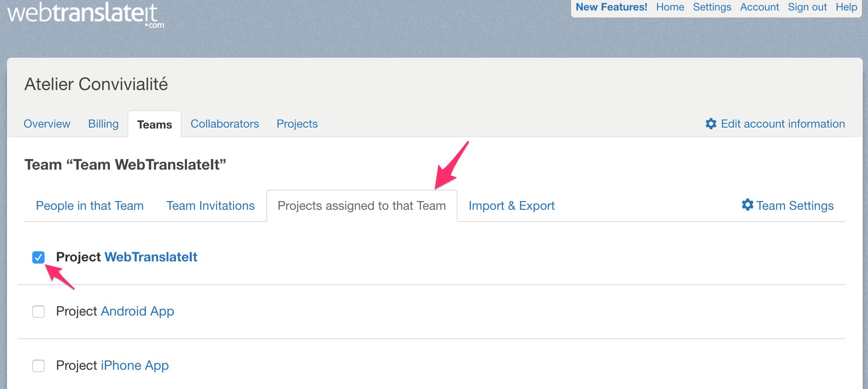Open People in that Team tab
The height and width of the screenshot is (389, 868).
tap(90, 205)
